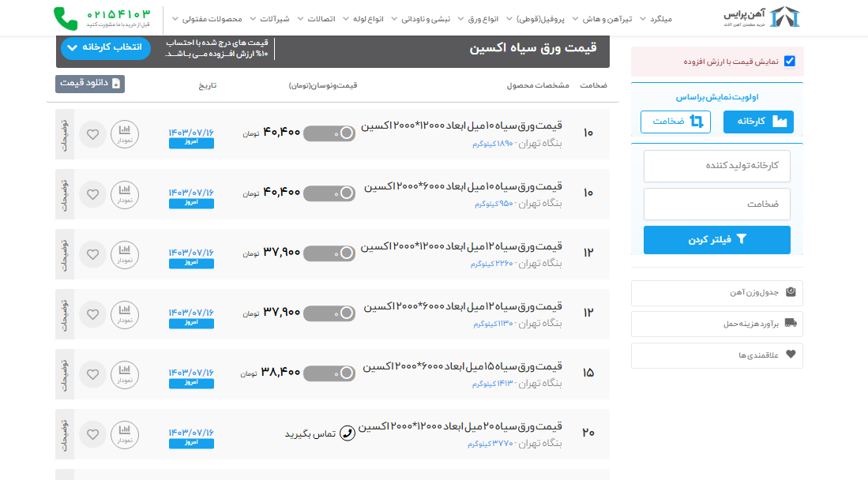
Task: Open chart for the 15 mil sheet row
Action: (x=125, y=374)
